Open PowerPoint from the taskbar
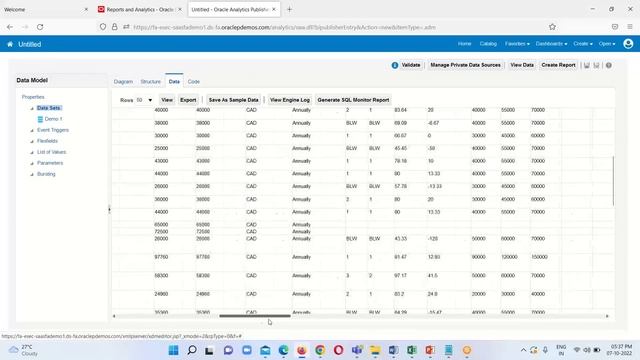 pyautogui.click(x=430, y=350)
